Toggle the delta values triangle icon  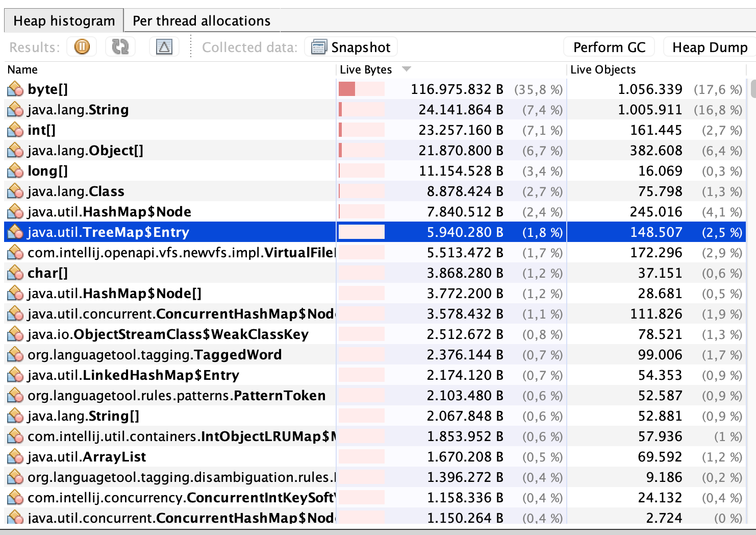(x=164, y=47)
